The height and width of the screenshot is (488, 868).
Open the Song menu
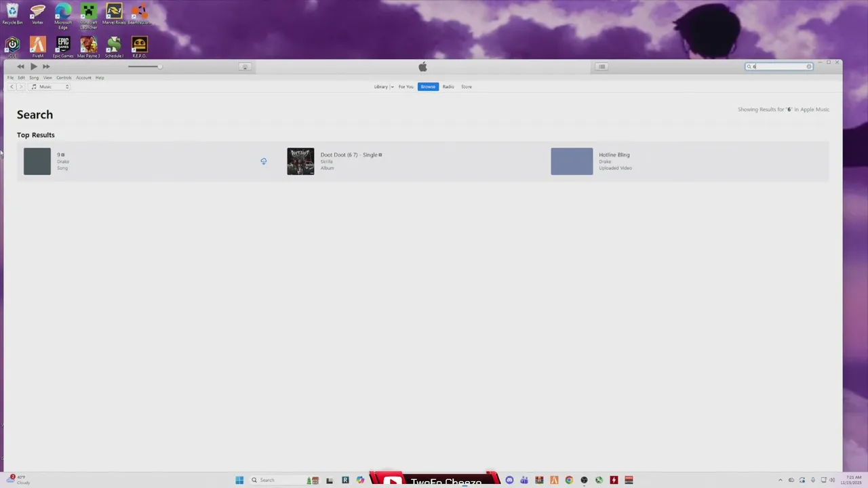point(34,77)
